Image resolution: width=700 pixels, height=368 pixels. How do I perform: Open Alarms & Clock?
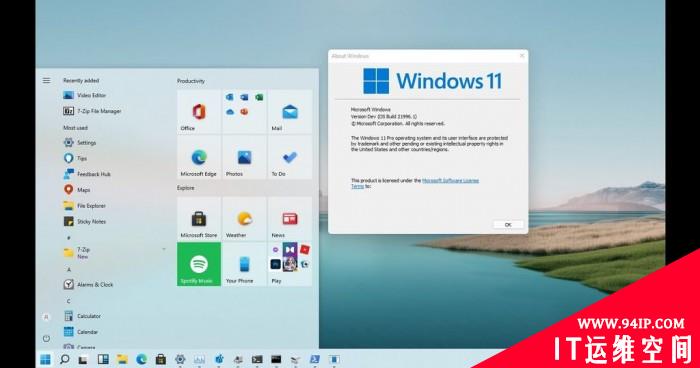pyautogui.click(x=88, y=284)
